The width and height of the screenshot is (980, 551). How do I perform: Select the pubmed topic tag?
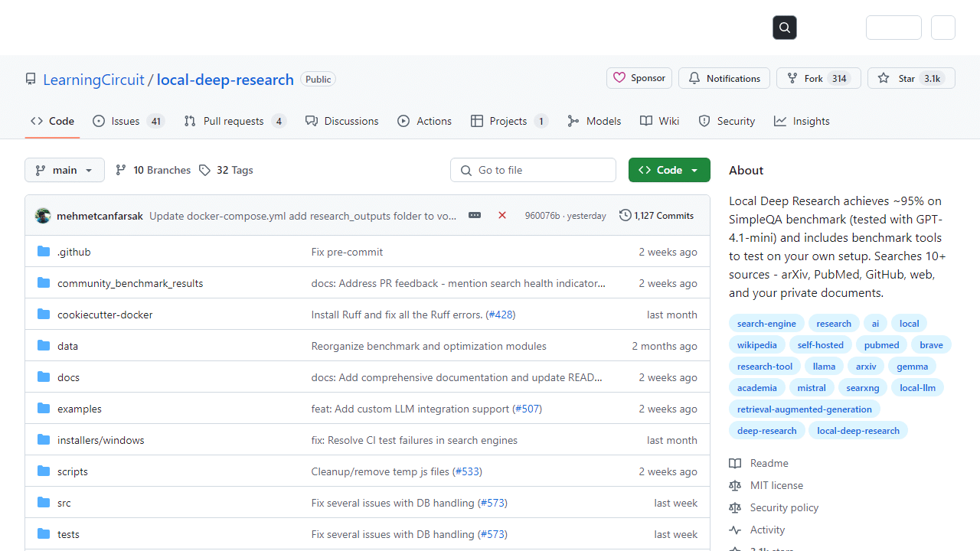(x=882, y=345)
